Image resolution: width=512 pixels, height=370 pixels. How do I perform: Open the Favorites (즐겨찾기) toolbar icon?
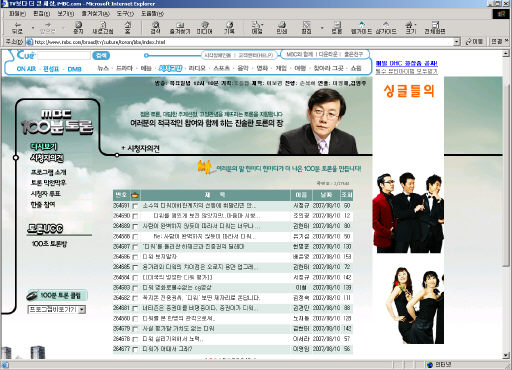click(180, 28)
